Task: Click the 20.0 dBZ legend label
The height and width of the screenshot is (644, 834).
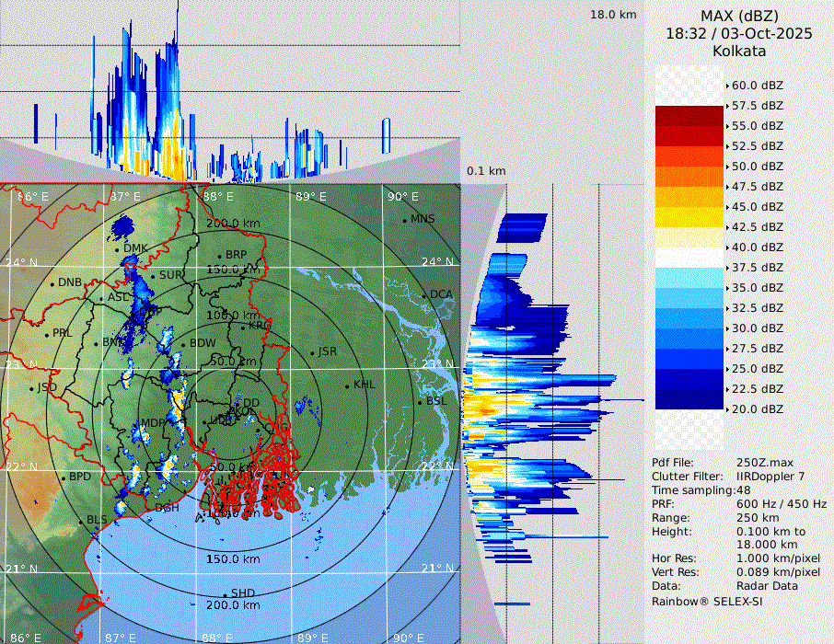Action: [758, 408]
